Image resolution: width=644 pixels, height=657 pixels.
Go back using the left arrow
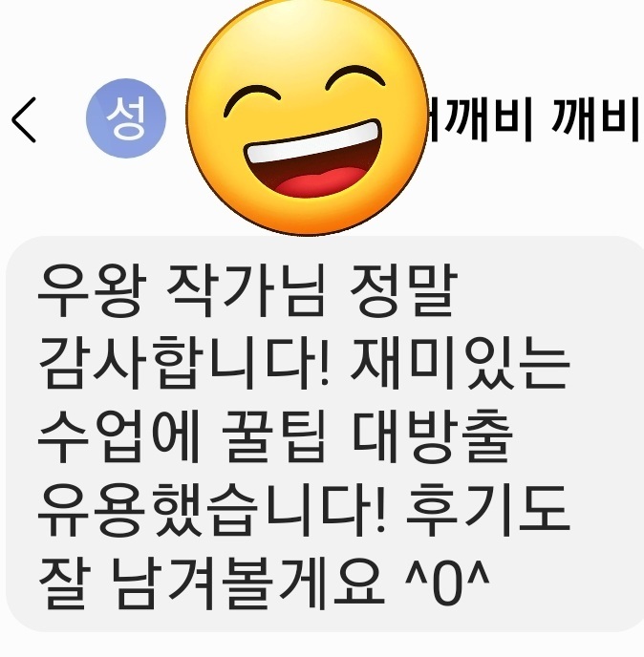(24, 120)
